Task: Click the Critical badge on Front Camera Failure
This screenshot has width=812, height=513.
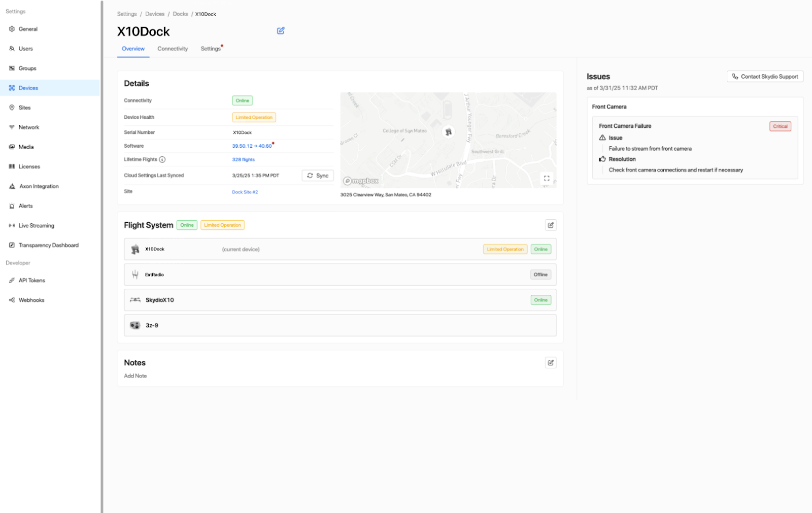Action: click(780, 126)
